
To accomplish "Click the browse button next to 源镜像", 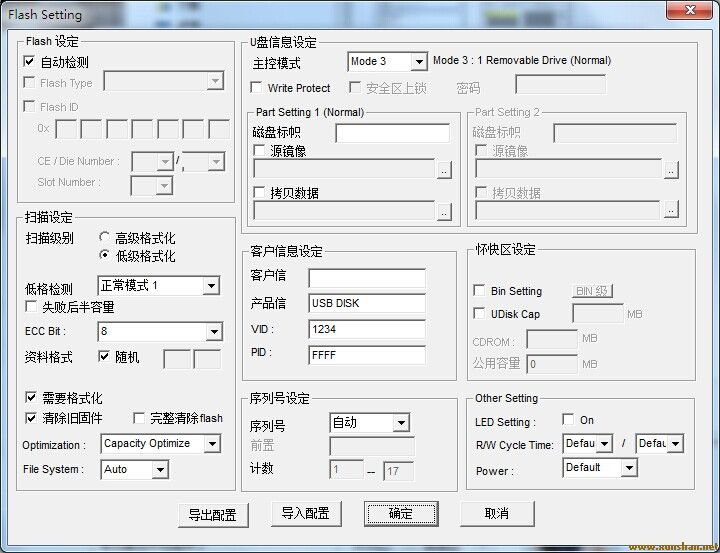I will pyautogui.click(x=444, y=170).
